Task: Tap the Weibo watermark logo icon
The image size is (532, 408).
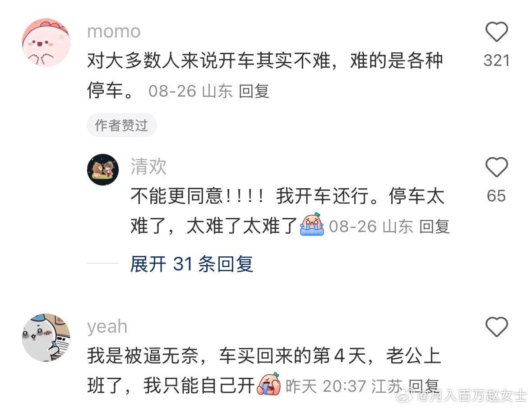Action: coord(405,396)
